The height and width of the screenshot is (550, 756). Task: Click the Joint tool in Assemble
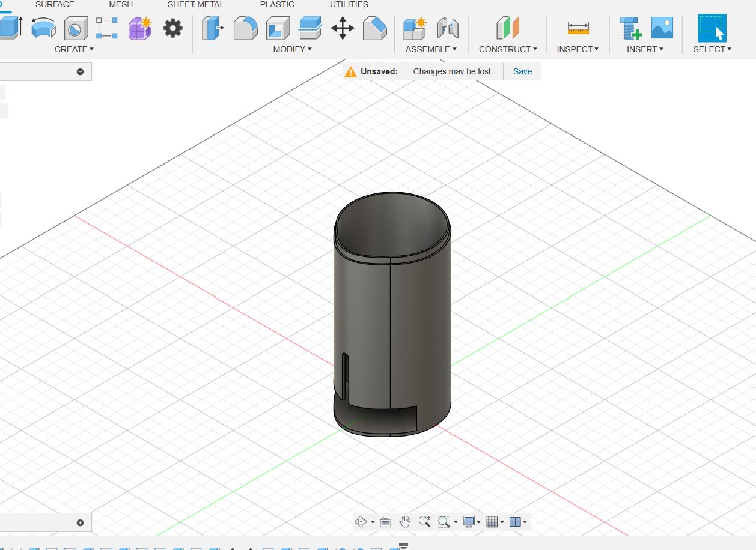[448, 28]
